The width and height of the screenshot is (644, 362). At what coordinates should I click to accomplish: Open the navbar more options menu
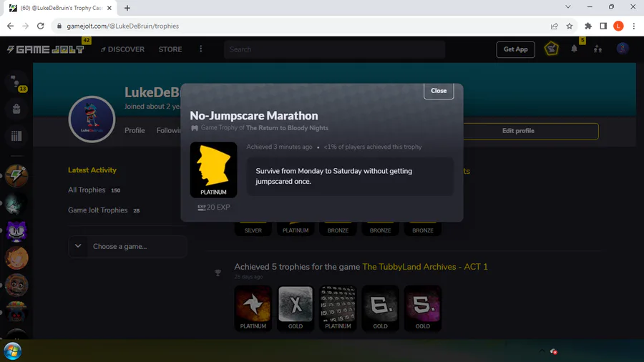[201, 49]
